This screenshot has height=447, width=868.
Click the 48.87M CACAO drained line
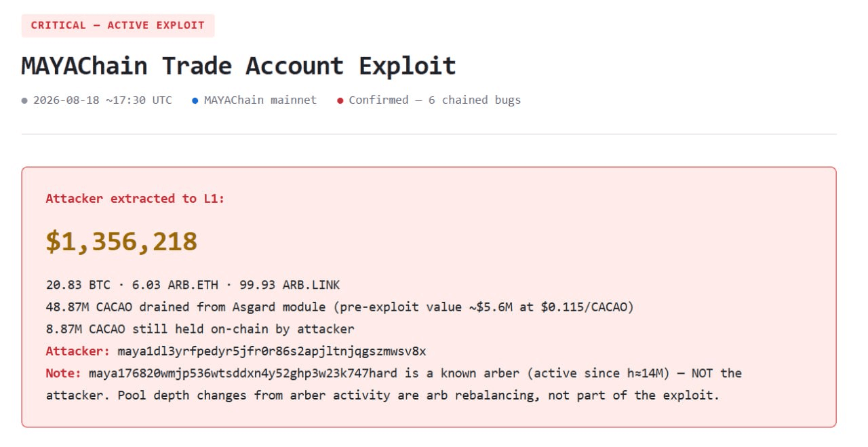point(340,307)
